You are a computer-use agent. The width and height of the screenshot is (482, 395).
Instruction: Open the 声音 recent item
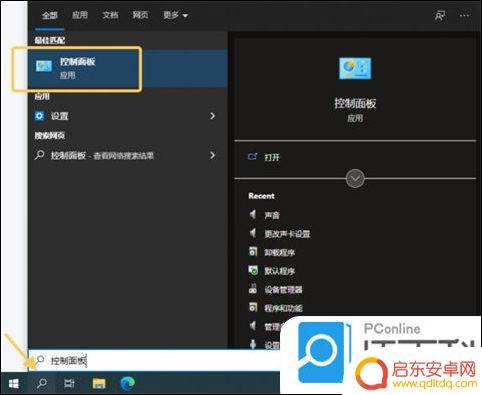click(x=272, y=215)
